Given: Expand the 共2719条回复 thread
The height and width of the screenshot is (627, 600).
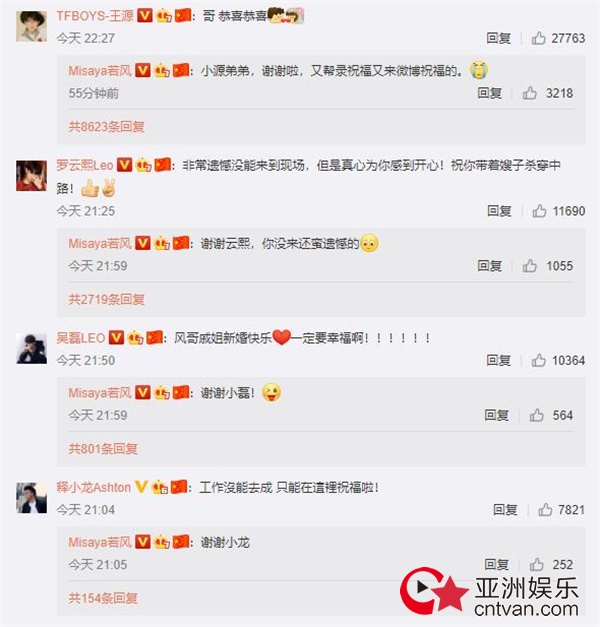Looking at the screenshot, I should click(106, 299).
